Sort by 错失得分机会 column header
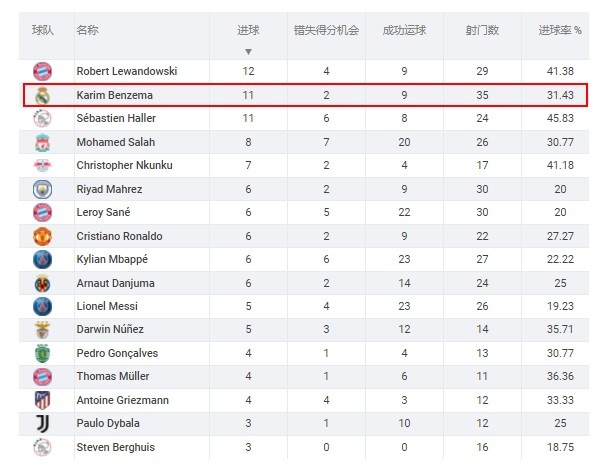 326,30
